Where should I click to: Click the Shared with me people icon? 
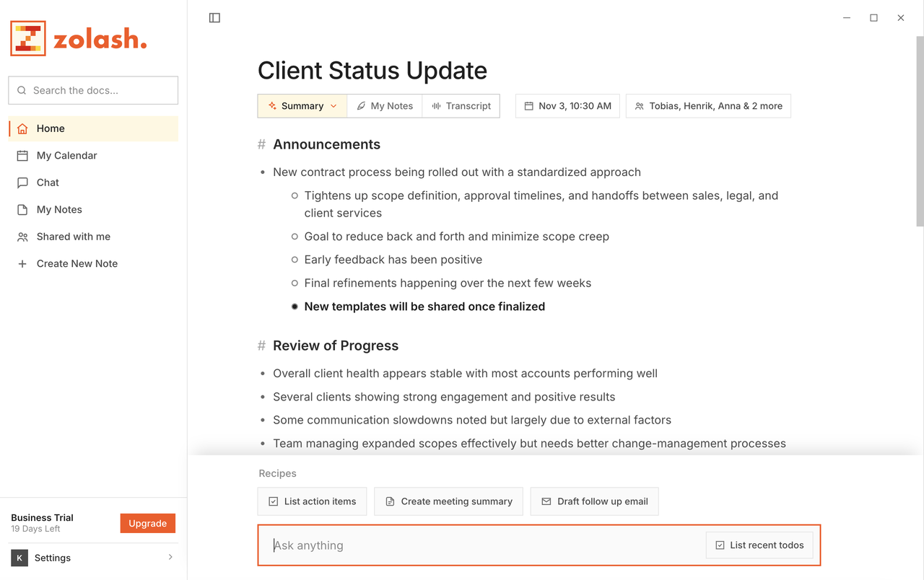[22, 237]
